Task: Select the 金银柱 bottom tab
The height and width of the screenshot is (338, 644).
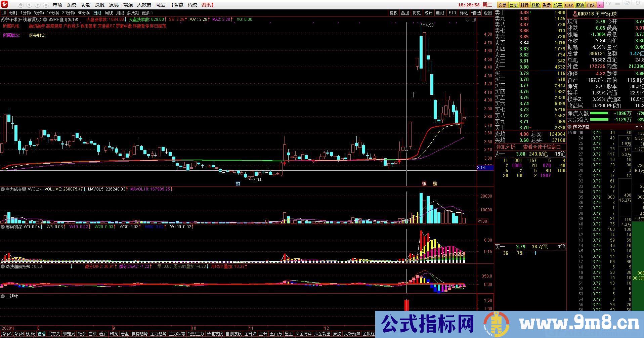Action: click(x=369, y=334)
